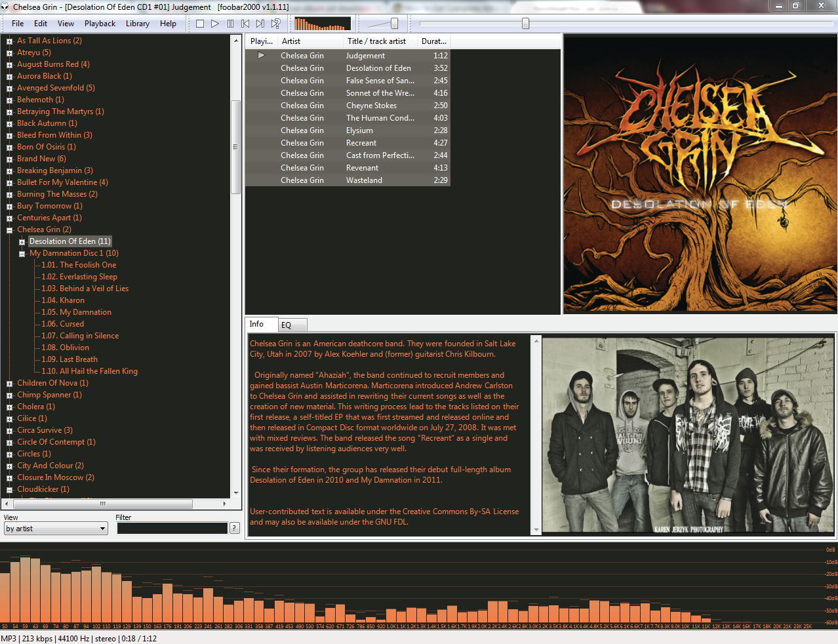
Task: Switch to the EQ tab
Action: pos(292,325)
